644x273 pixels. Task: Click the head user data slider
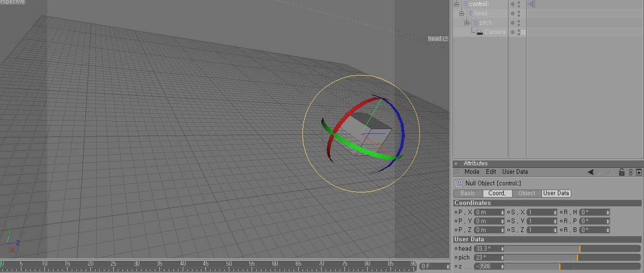(572, 249)
